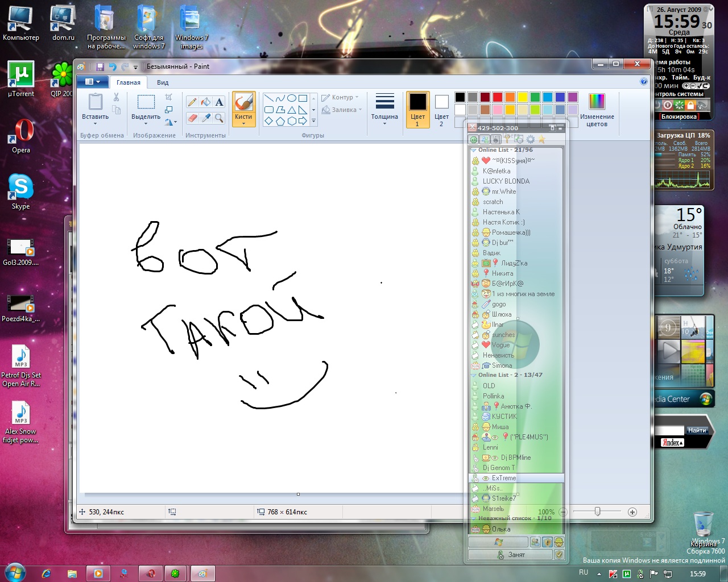Open the Корзина recycle bin icon
The height and width of the screenshot is (582, 728).
(704, 528)
